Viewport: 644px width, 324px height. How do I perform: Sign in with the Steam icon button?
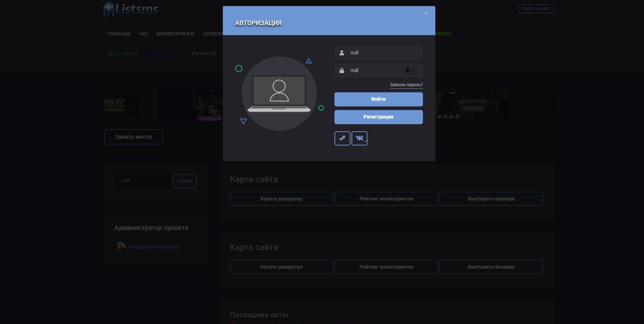point(342,138)
